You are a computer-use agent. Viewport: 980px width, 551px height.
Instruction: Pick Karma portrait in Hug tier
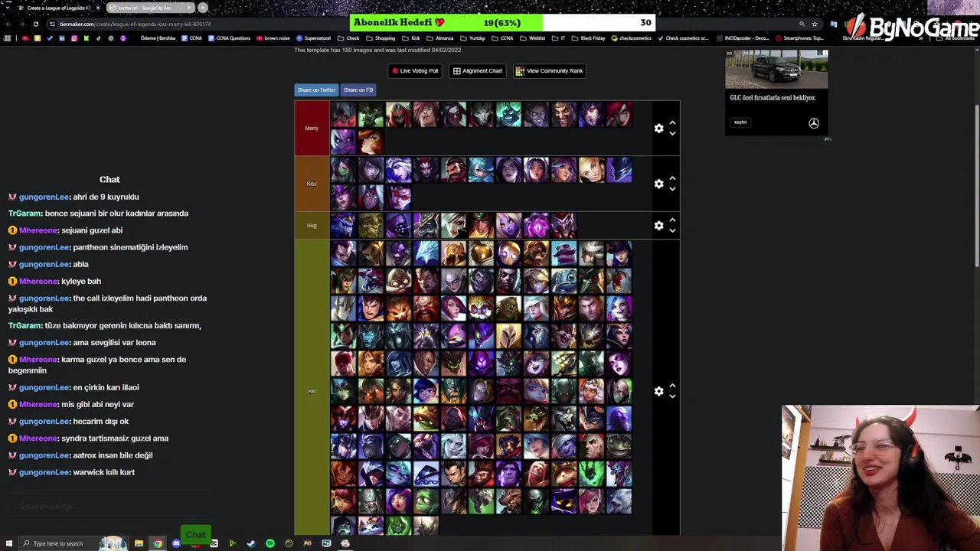coord(481,226)
